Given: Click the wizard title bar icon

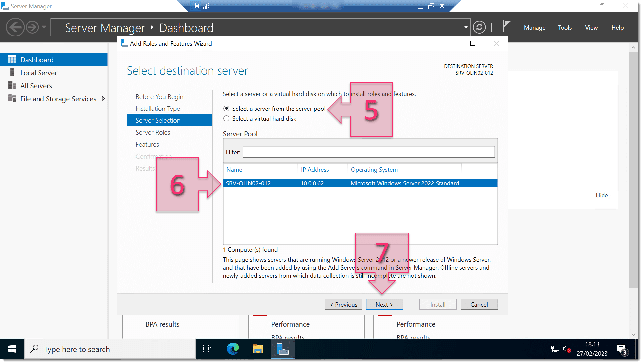Looking at the screenshot, I should (x=124, y=43).
